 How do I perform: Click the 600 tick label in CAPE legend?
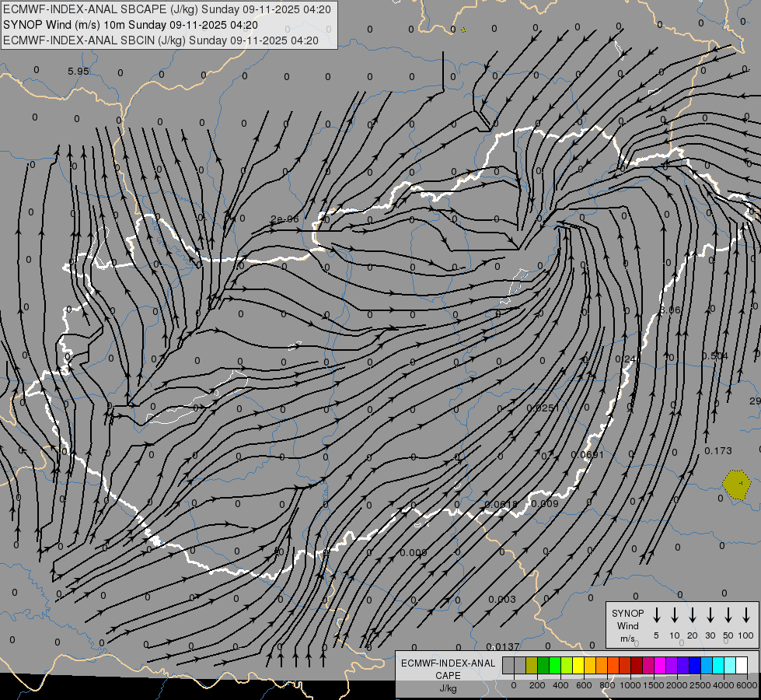(584, 685)
